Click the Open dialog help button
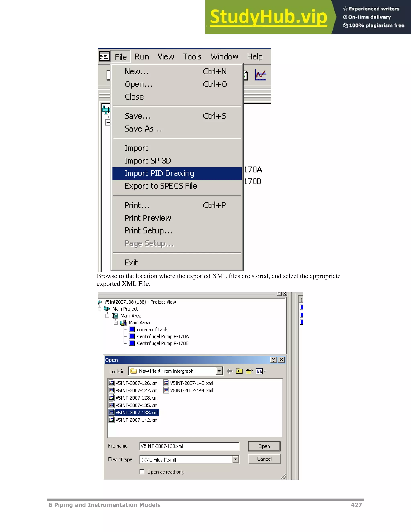 click(x=274, y=360)
